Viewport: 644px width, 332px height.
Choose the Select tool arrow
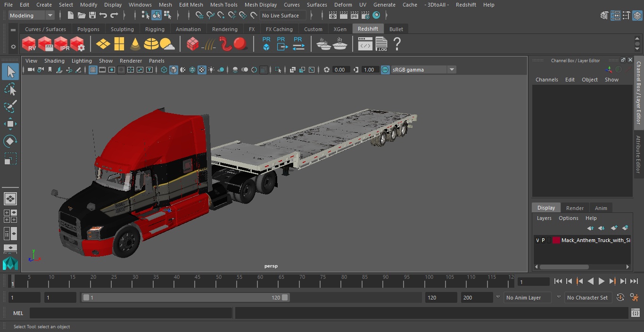point(10,72)
